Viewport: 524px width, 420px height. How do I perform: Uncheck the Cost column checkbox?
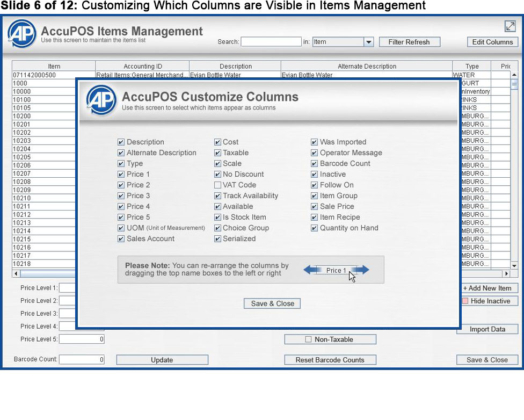(217, 142)
